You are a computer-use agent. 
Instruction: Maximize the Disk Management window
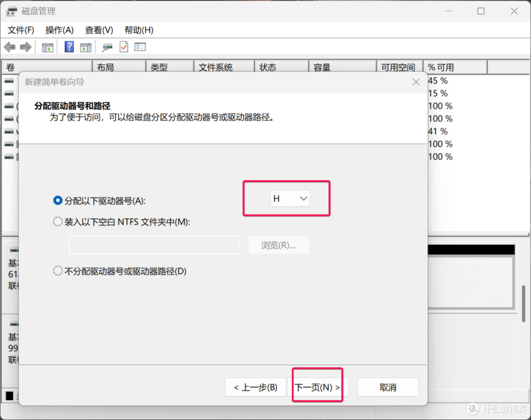481,11
